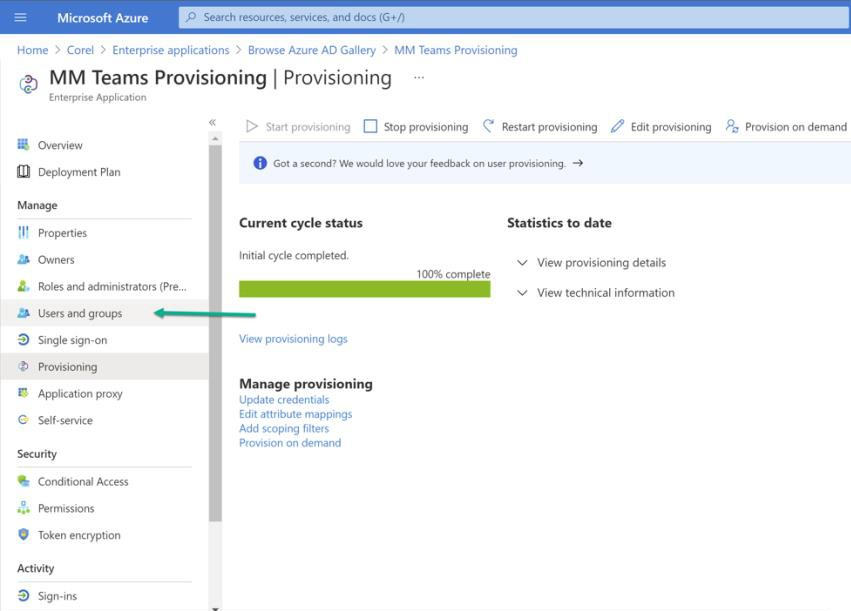This screenshot has width=851, height=611.
Task: Click the Roles and administrators icon
Action: [23, 286]
